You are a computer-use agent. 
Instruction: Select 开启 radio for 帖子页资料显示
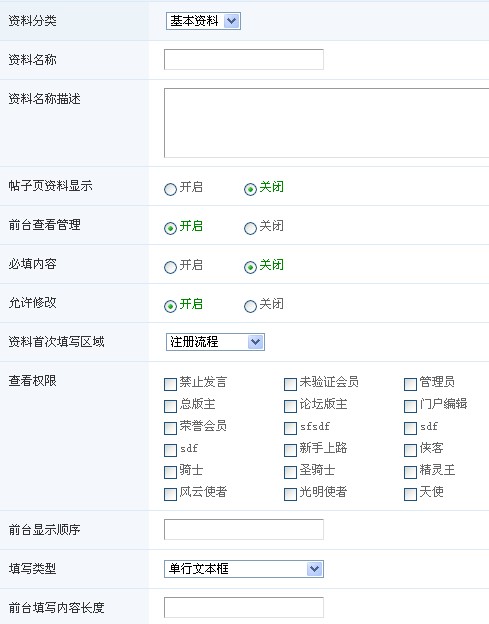click(x=170, y=189)
